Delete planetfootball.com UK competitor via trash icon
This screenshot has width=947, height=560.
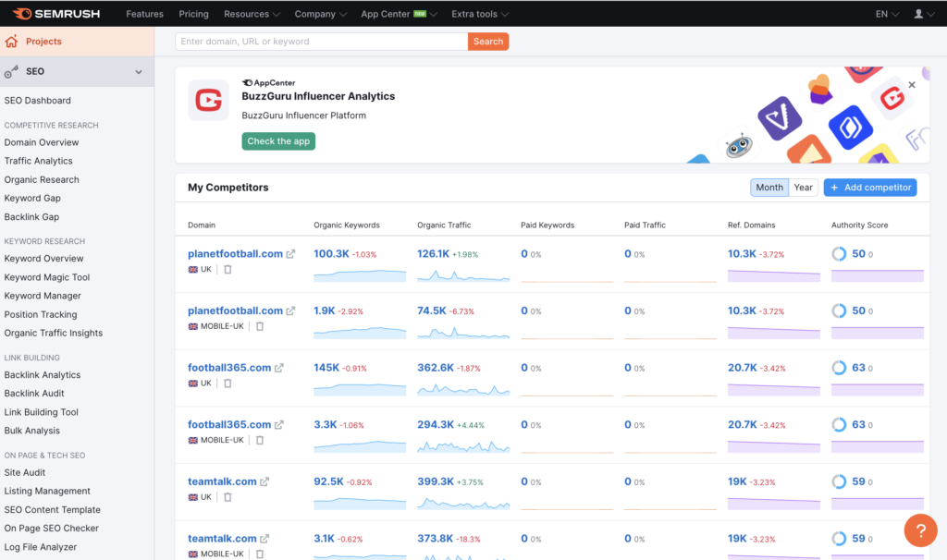pyautogui.click(x=228, y=269)
